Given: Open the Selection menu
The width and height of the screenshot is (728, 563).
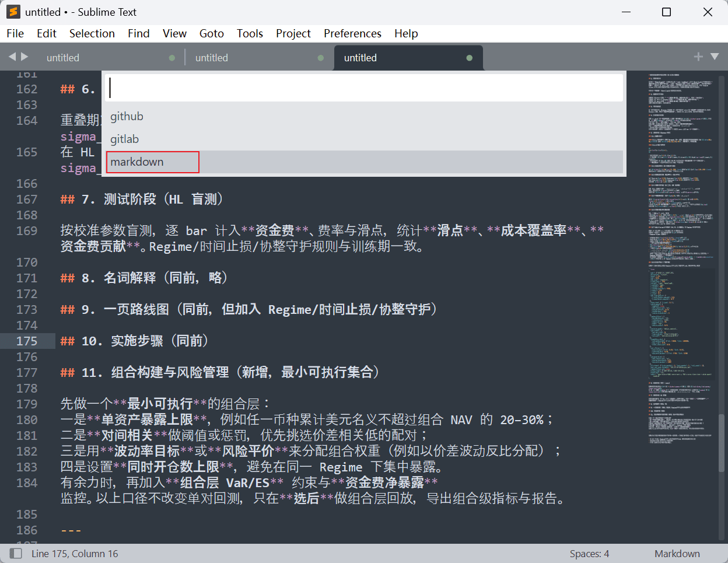Looking at the screenshot, I should (92, 33).
